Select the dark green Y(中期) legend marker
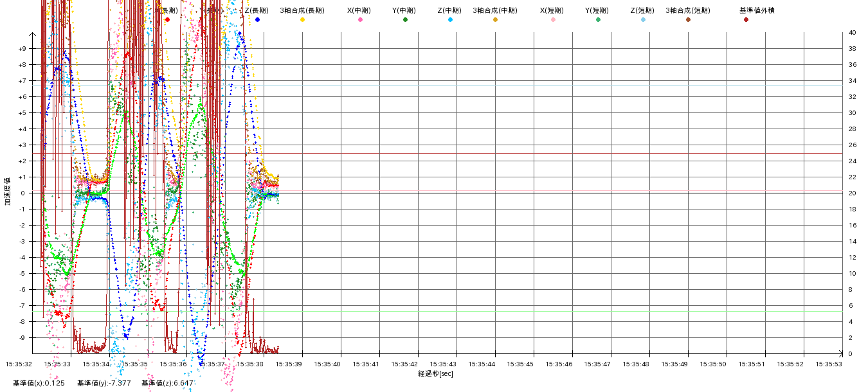The width and height of the screenshot is (868, 392). coord(405,20)
